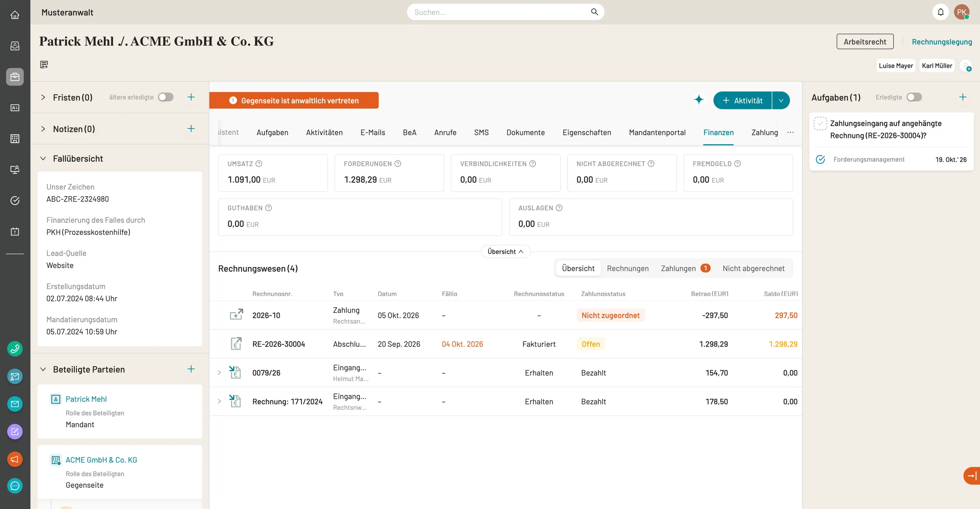Switch to the Mandantenportal tab

click(x=657, y=132)
